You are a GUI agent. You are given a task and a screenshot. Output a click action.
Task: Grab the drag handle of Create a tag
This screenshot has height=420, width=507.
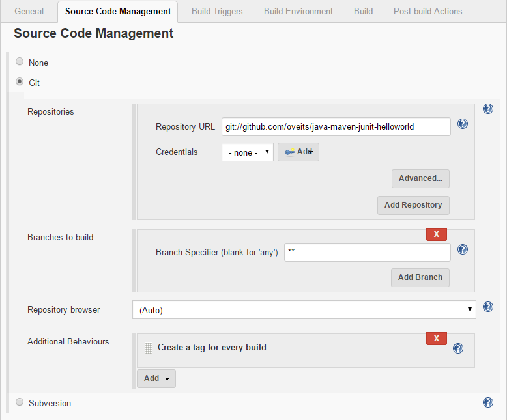(149, 348)
